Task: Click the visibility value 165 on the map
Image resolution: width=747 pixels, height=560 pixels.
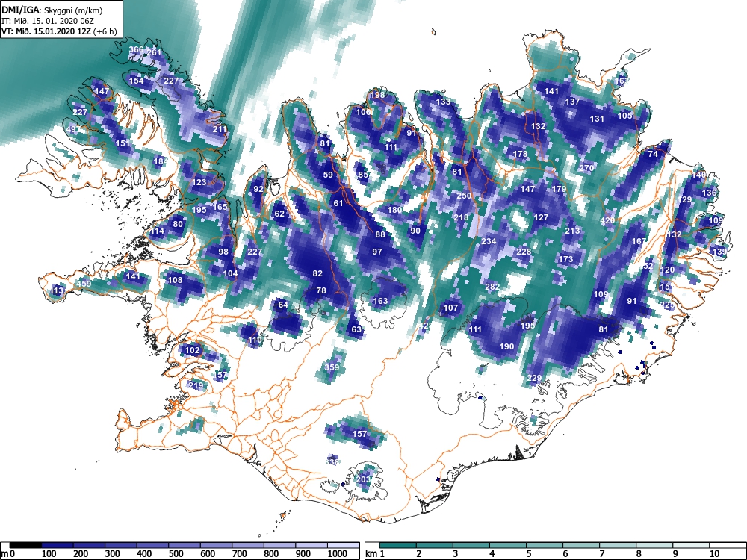Action: point(220,207)
